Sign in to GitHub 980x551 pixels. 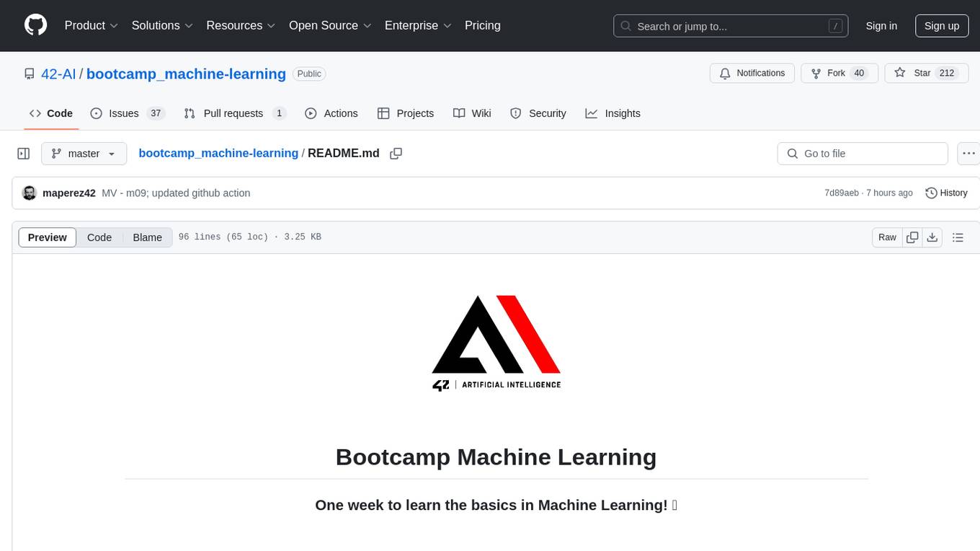click(x=881, y=26)
